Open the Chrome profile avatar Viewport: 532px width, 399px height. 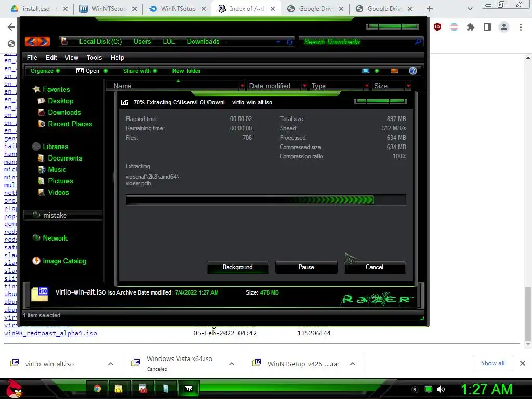504,27
